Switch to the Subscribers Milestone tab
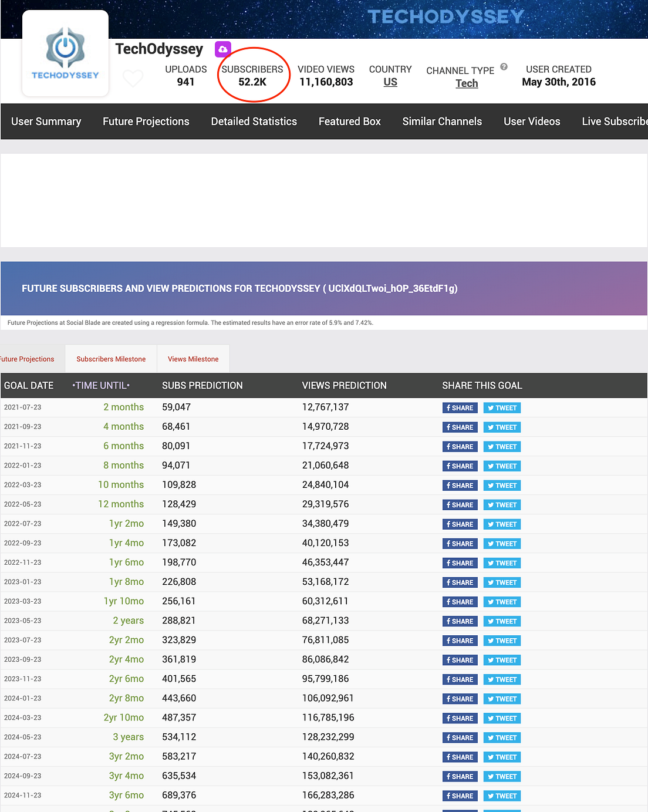The width and height of the screenshot is (648, 812). (x=111, y=359)
